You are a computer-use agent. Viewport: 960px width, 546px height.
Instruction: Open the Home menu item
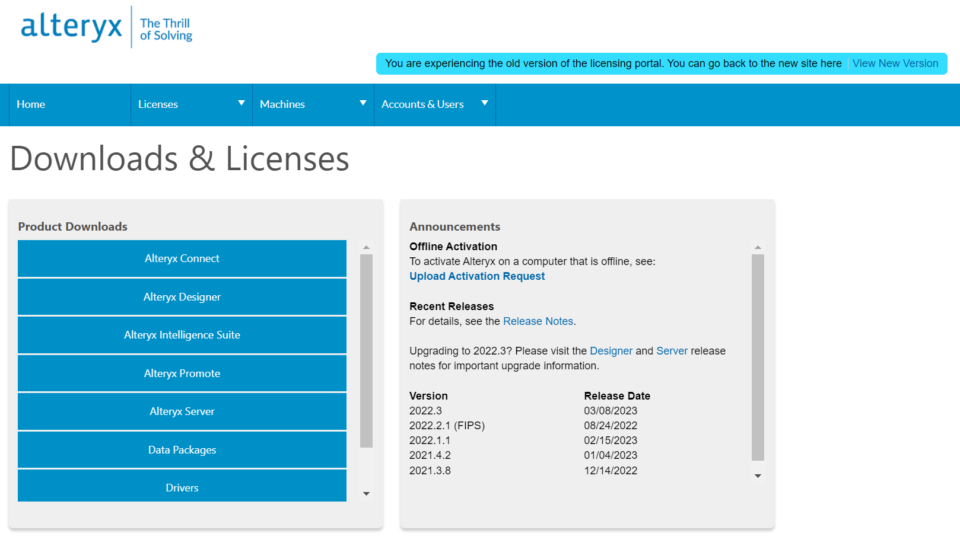point(31,104)
